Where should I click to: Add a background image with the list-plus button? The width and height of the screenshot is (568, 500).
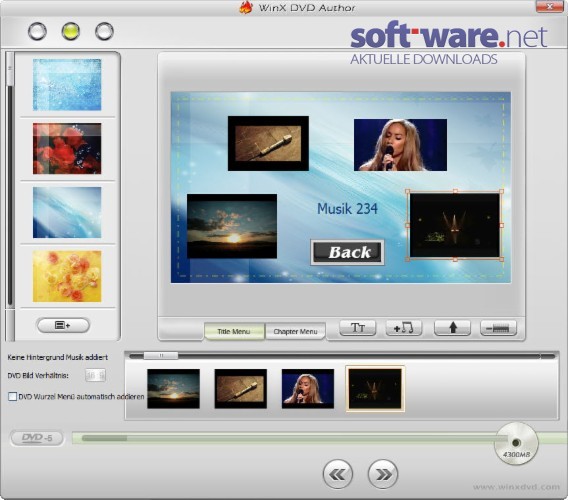click(x=63, y=325)
